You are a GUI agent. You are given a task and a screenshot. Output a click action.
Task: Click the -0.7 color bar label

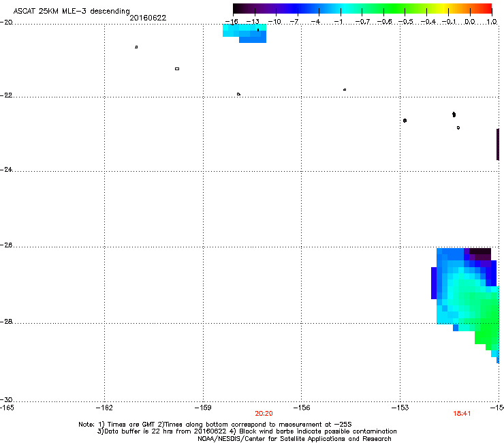click(362, 22)
